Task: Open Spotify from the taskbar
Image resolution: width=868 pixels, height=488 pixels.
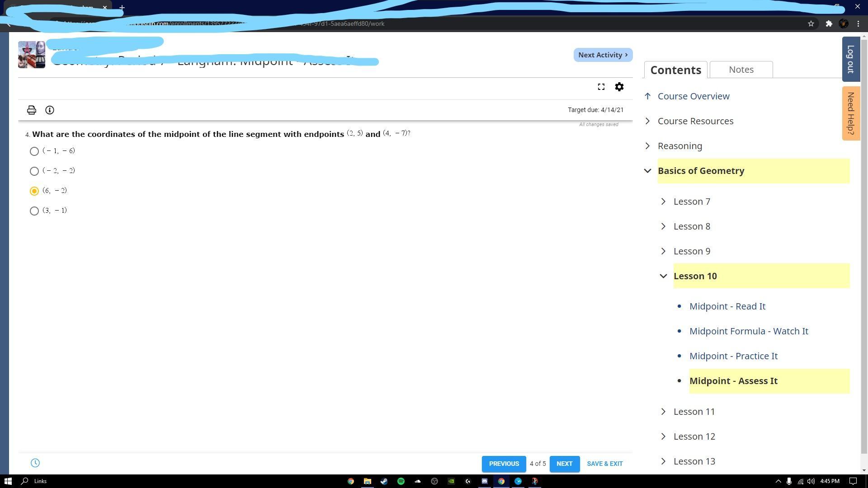Action: [401, 481]
